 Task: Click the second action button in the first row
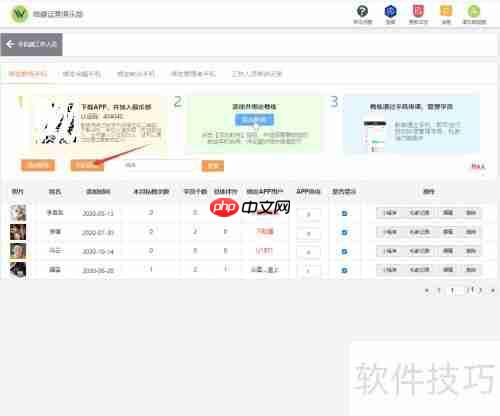419,213
